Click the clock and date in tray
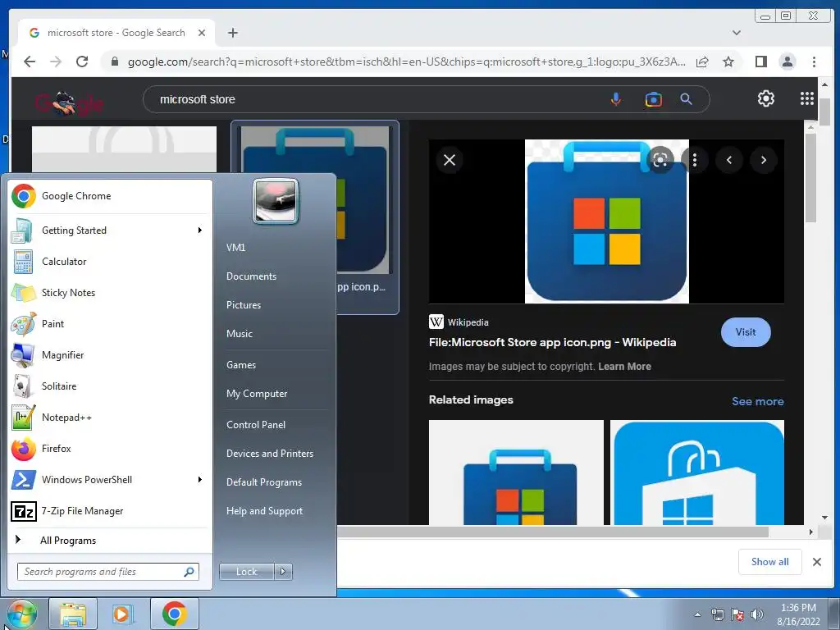Screen dimensions: 840x630 pyautogui.click(x=798, y=614)
